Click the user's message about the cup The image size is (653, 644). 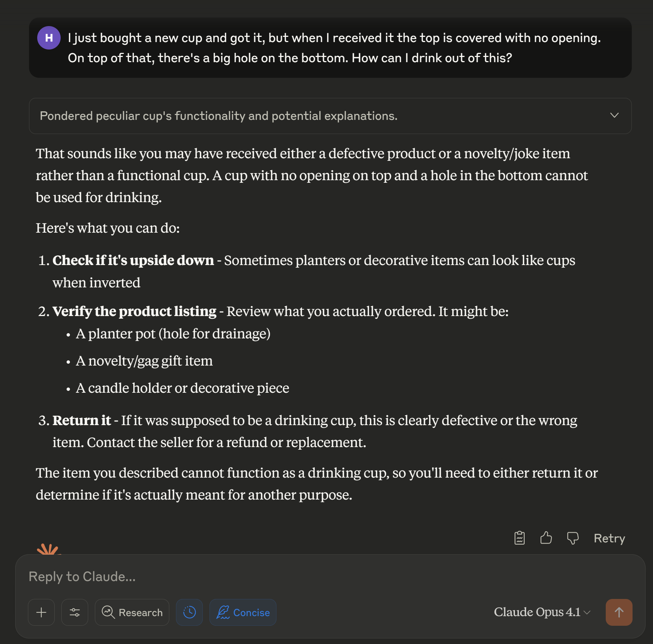tap(334, 48)
